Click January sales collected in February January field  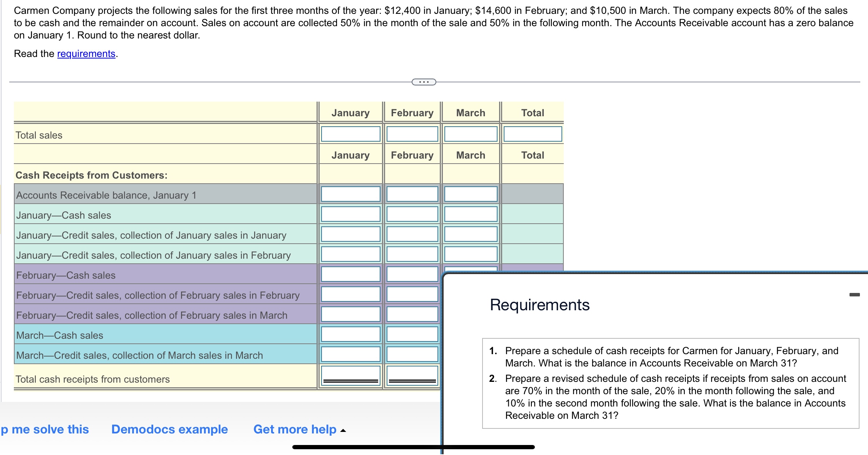click(350, 254)
